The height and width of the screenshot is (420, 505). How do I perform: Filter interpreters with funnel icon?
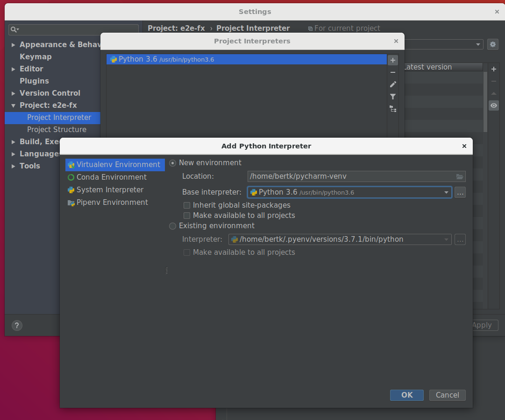click(x=393, y=97)
